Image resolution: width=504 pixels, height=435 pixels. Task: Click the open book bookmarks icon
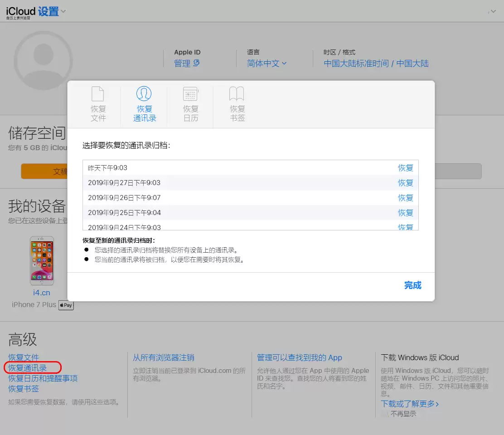237,93
